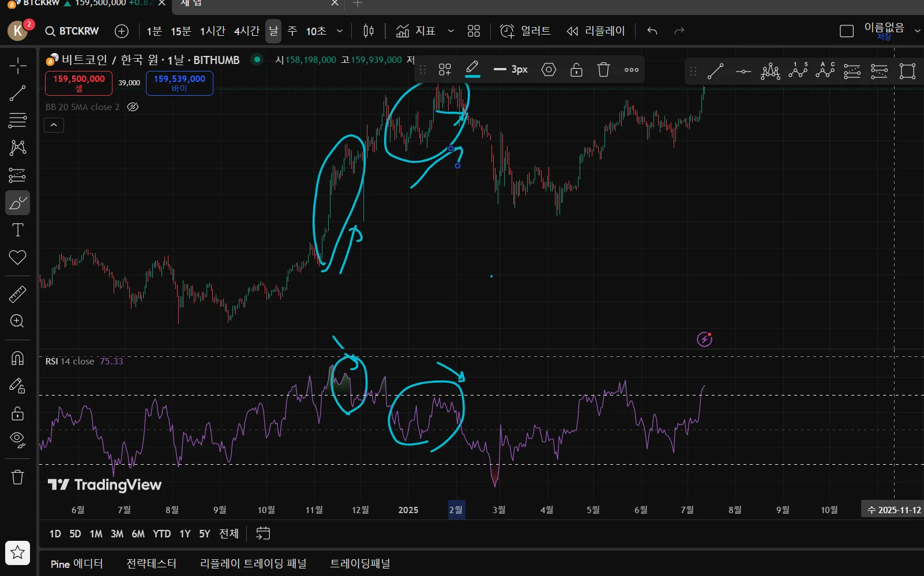Add drawing to favorites star icon
The width and height of the screenshot is (924, 576).
click(18, 552)
